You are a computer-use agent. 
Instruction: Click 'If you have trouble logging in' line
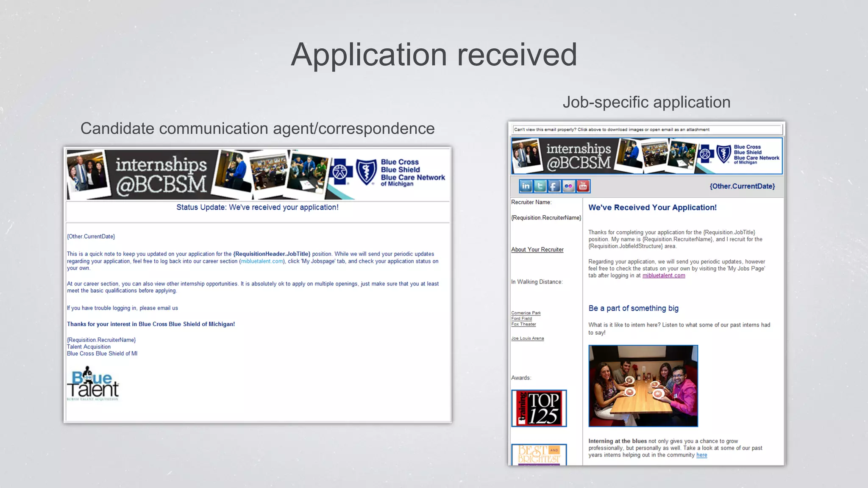122,308
